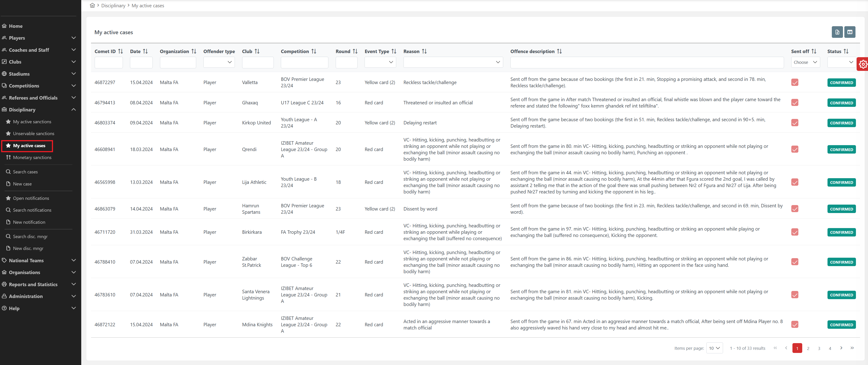The image size is (868, 365).
Task: Click CONFIRMED status badge for Valletta case
Action: click(x=841, y=83)
